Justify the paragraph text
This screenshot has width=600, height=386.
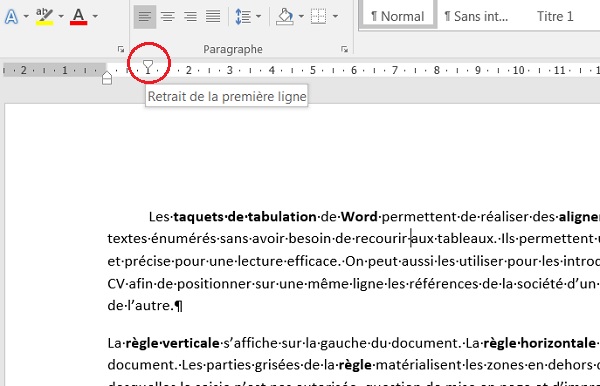pos(213,16)
